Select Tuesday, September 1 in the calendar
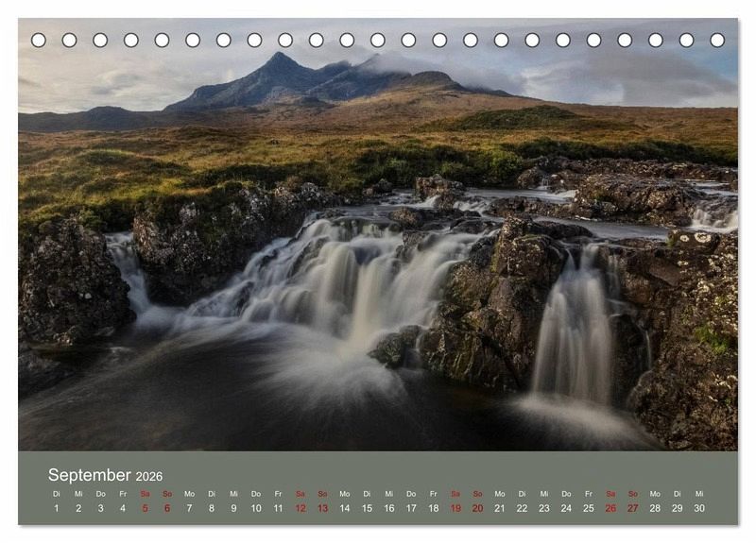 click(x=56, y=508)
